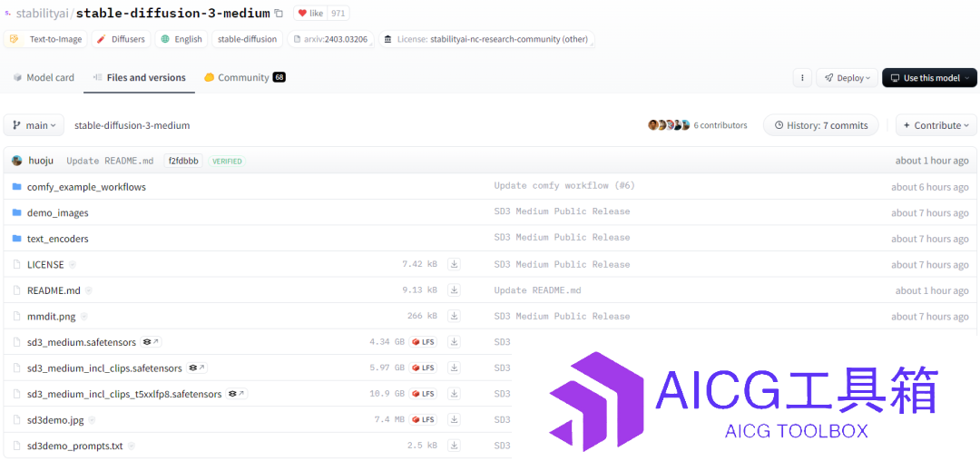Download sd3_medium.safetensors

pyautogui.click(x=455, y=342)
